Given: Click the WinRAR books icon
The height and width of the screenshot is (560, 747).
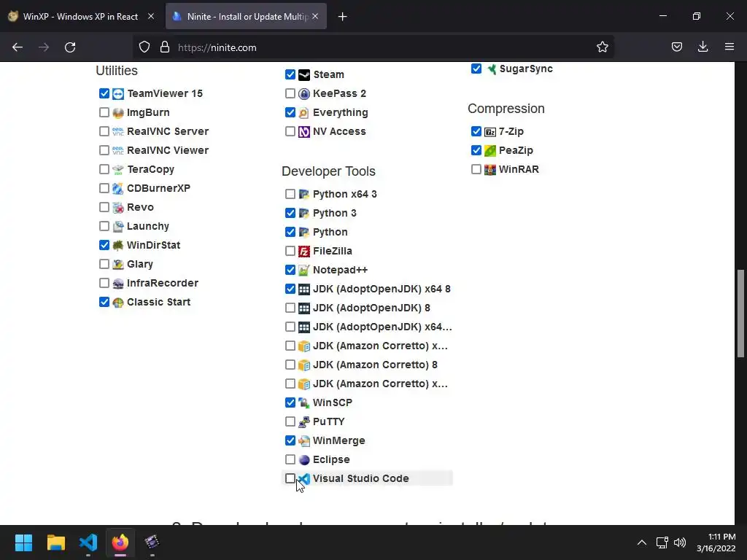Looking at the screenshot, I should (x=490, y=169).
